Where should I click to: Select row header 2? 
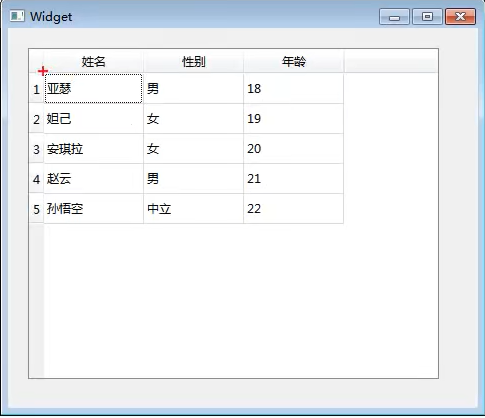click(36, 119)
